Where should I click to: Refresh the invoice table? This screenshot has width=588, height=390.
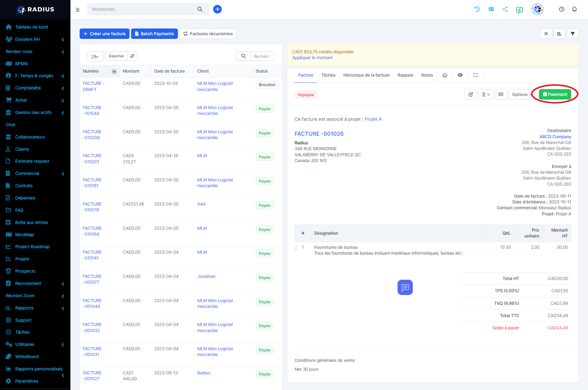pyautogui.click(x=132, y=56)
